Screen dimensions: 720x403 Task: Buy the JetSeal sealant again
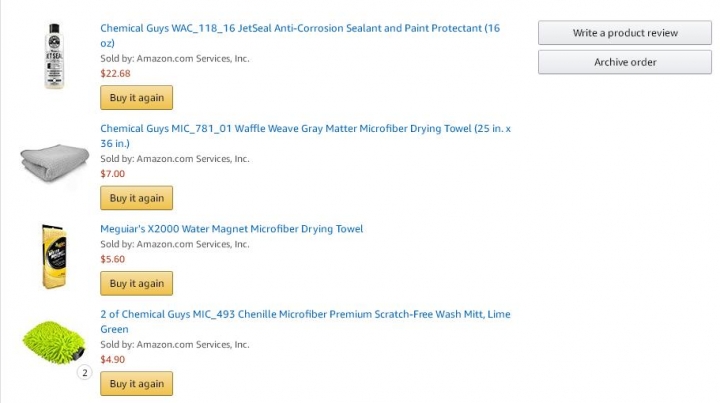point(136,97)
